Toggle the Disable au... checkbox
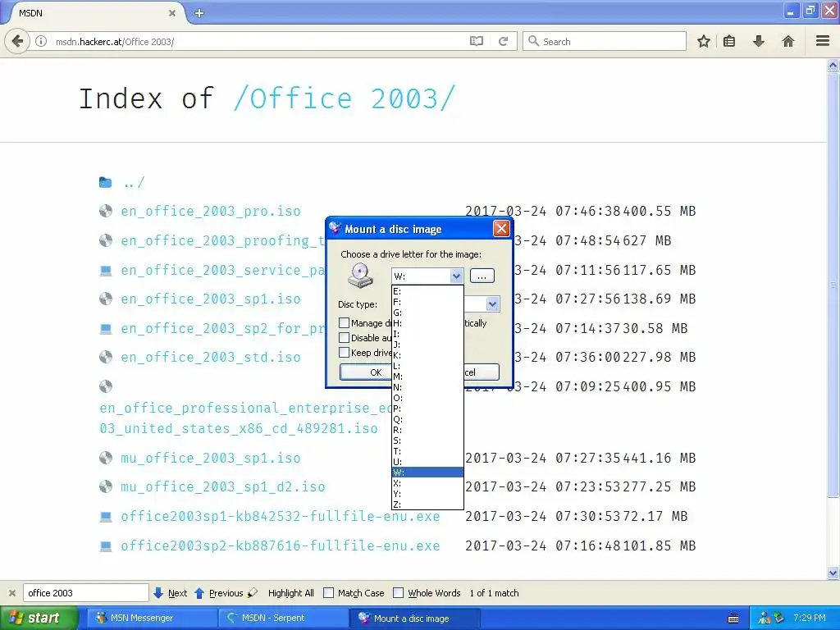This screenshot has height=630, width=840. [x=345, y=337]
